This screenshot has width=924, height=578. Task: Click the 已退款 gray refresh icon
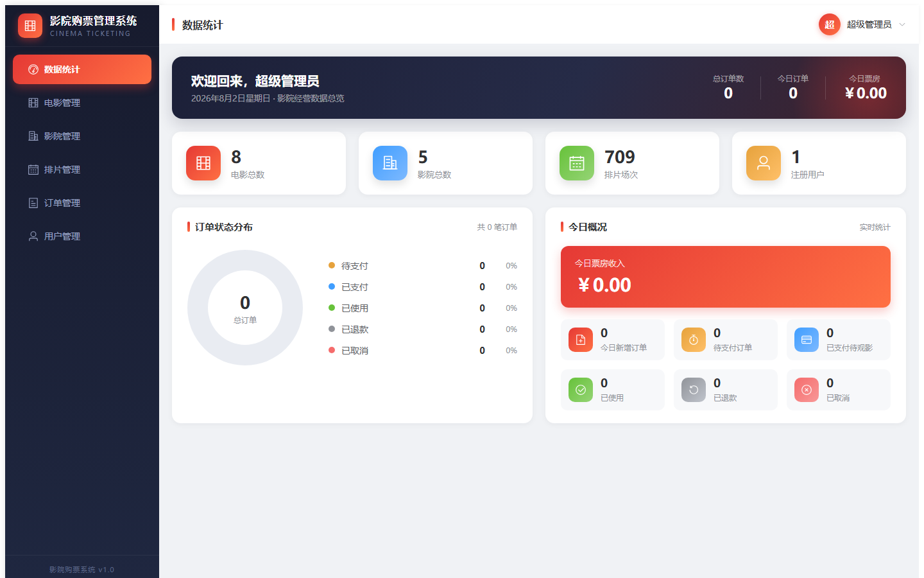694,390
